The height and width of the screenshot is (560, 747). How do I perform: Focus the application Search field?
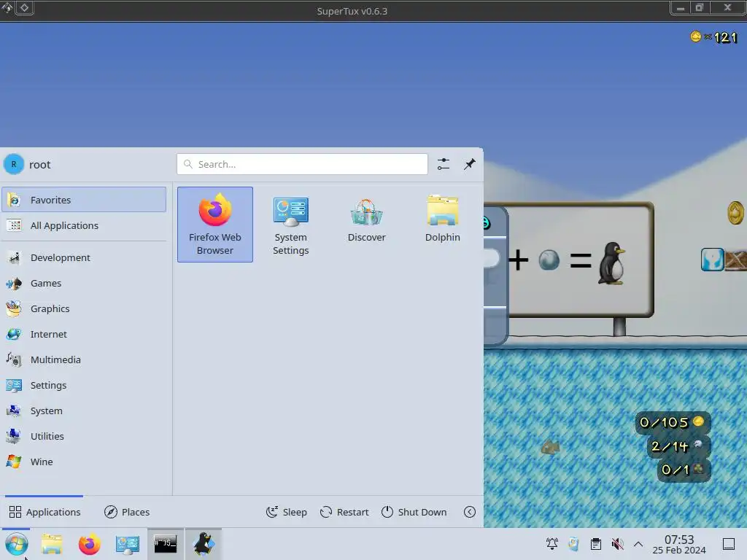(x=302, y=164)
